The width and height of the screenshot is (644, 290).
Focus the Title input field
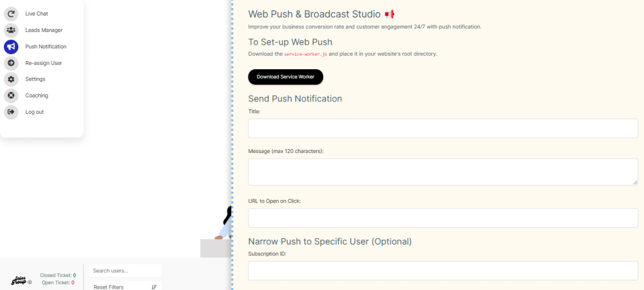tap(443, 128)
